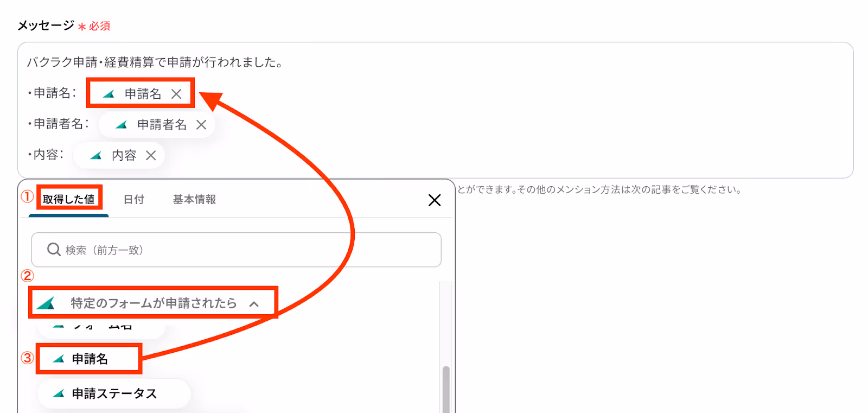Open the 日付 tab

[x=134, y=199]
